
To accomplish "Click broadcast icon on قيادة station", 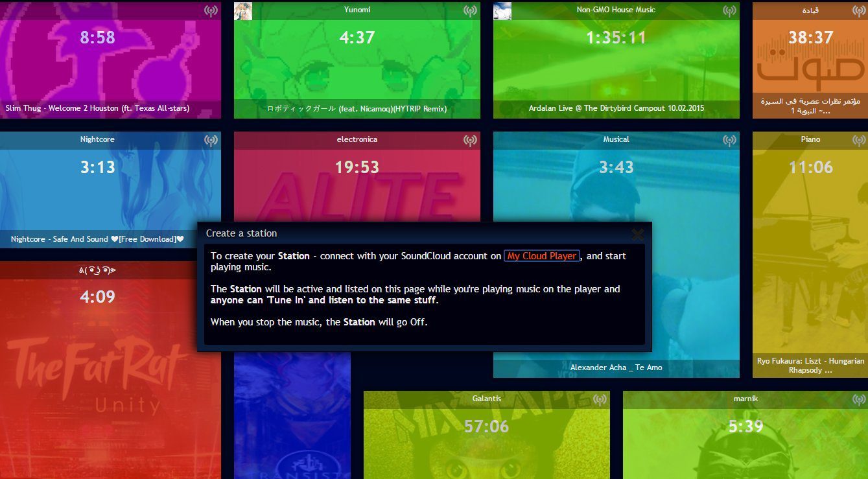I will (859, 10).
